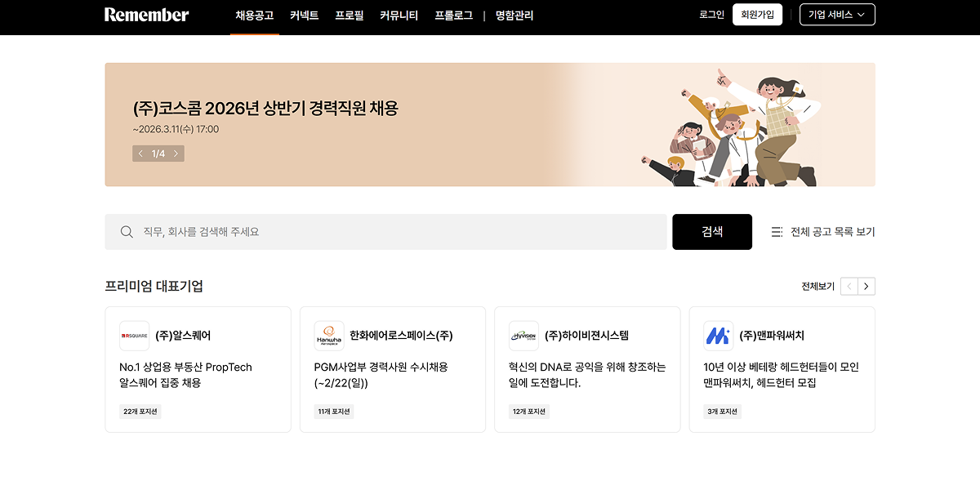
Task: Go to previous banner slide
Action: click(140, 154)
